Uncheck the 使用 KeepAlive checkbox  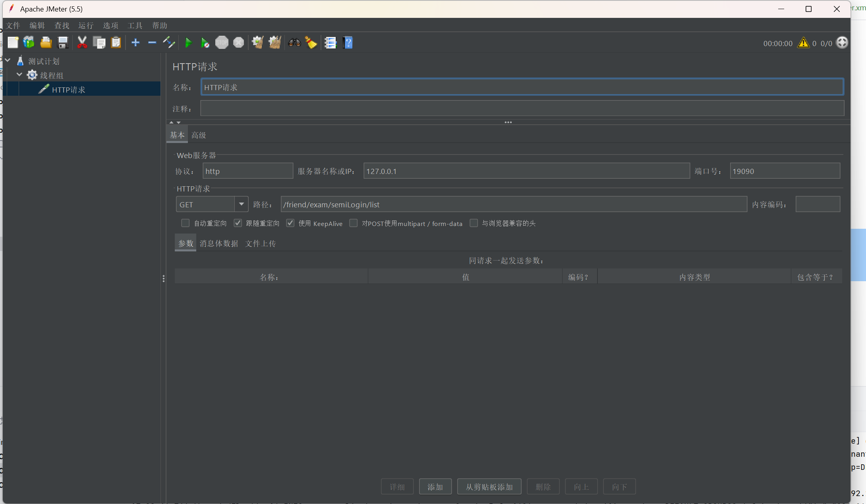click(290, 223)
